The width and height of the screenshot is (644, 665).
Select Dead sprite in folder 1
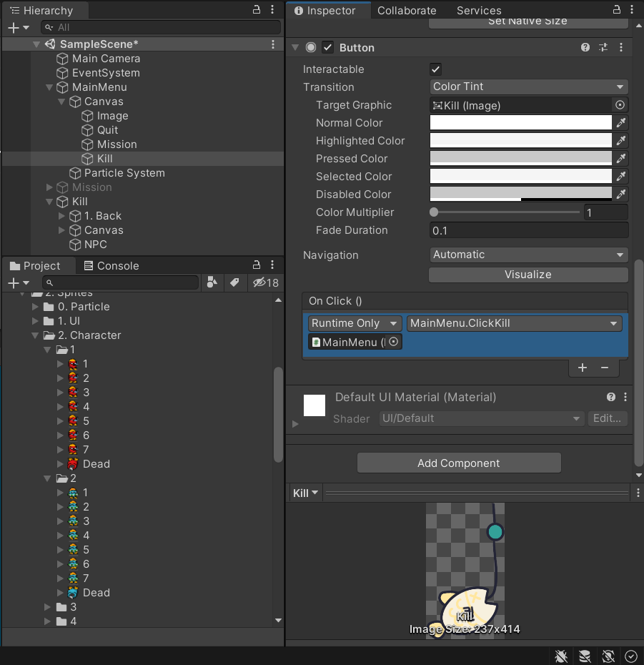coord(96,464)
